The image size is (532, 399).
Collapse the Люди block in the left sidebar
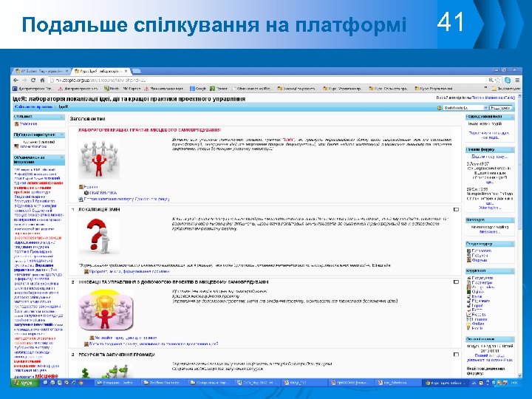click(62, 117)
